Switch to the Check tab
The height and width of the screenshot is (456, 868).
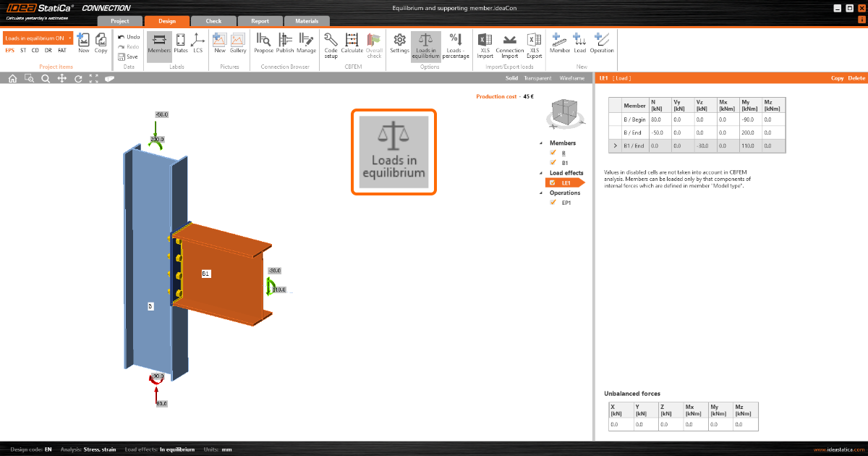click(213, 21)
